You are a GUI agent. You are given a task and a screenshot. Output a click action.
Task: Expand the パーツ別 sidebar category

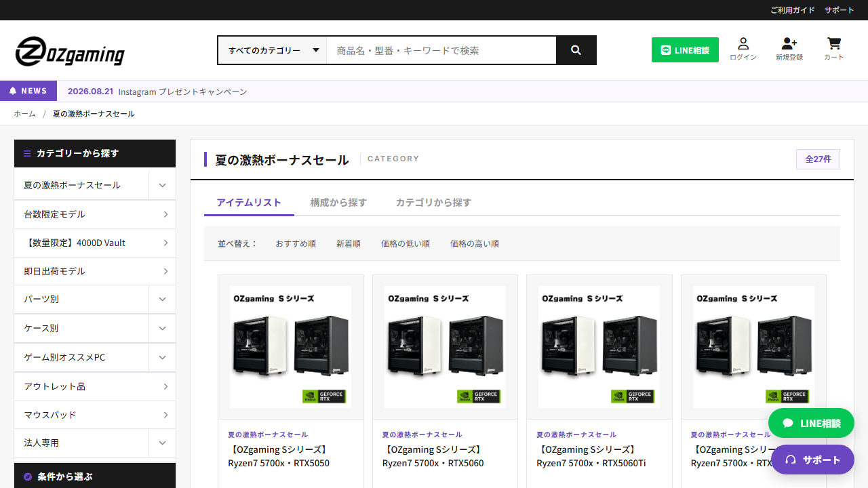tap(162, 299)
